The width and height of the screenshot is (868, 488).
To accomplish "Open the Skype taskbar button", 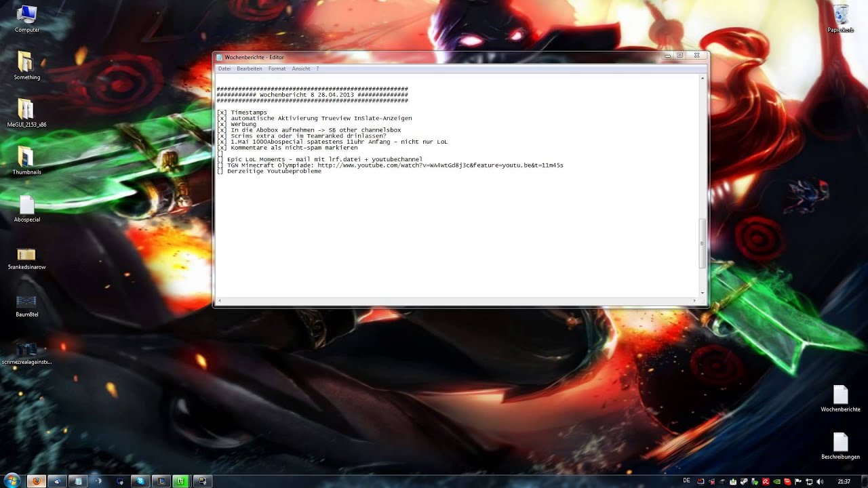I will [x=140, y=481].
